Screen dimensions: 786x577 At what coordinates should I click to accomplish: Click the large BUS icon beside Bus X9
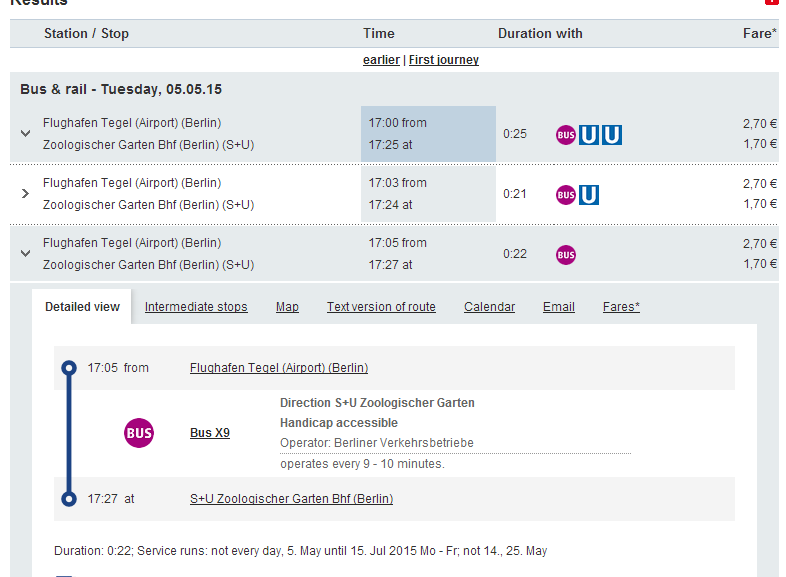tap(139, 433)
